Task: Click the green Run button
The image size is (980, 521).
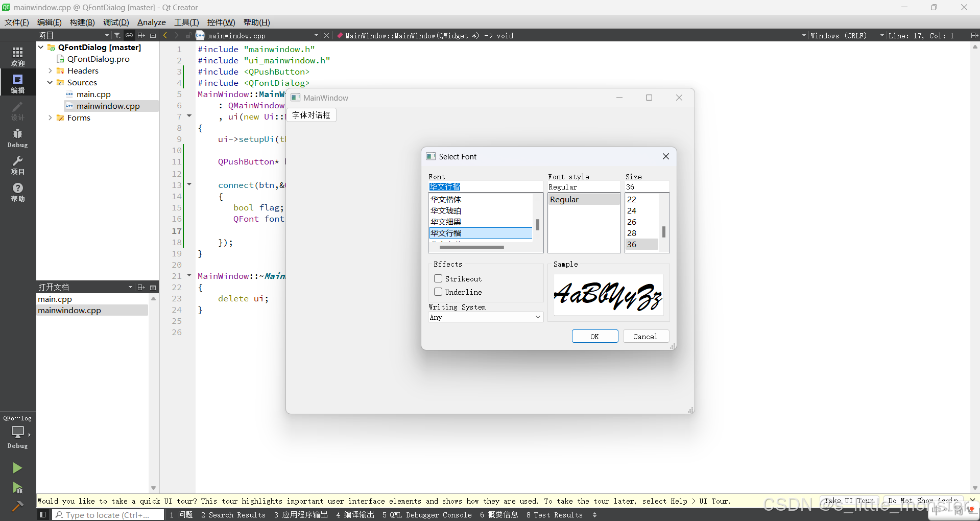Action: (17, 468)
